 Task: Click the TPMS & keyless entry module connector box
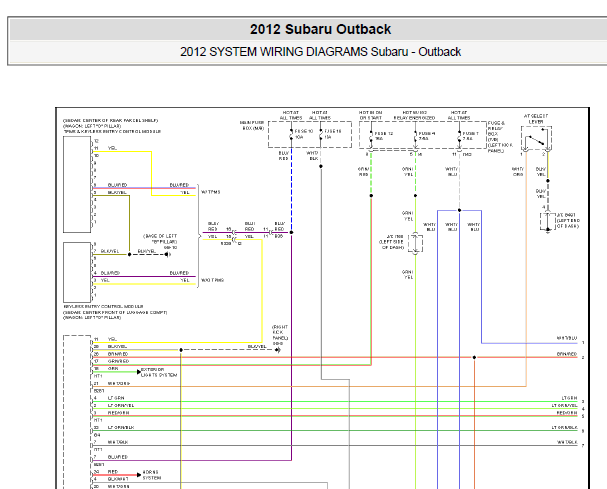[77, 184]
